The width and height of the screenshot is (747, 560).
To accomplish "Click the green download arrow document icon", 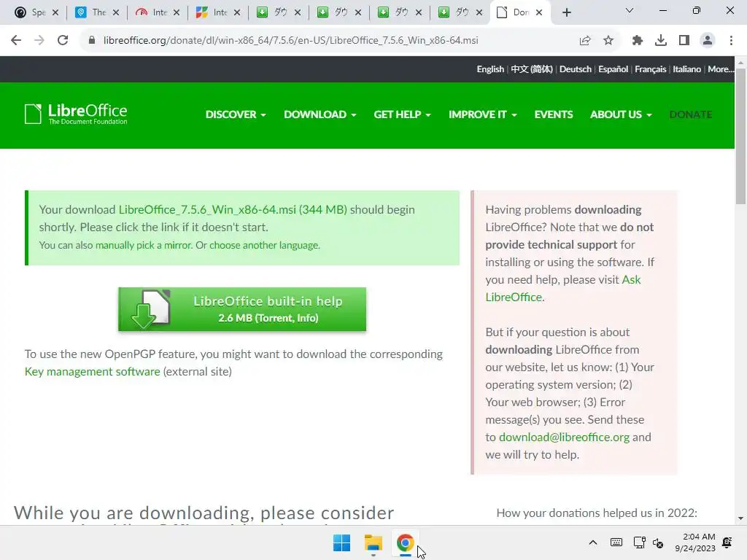I will click(150, 309).
